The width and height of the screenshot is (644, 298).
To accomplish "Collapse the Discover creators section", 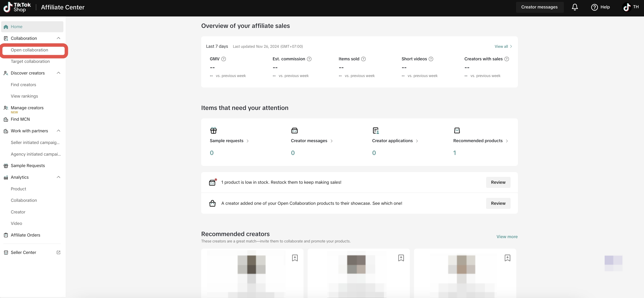I will coord(59,73).
